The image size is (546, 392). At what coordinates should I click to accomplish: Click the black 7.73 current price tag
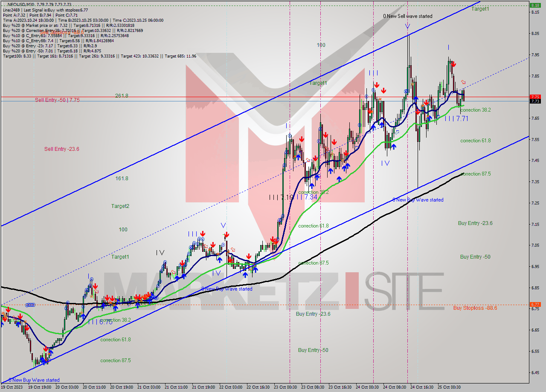coord(535,101)
